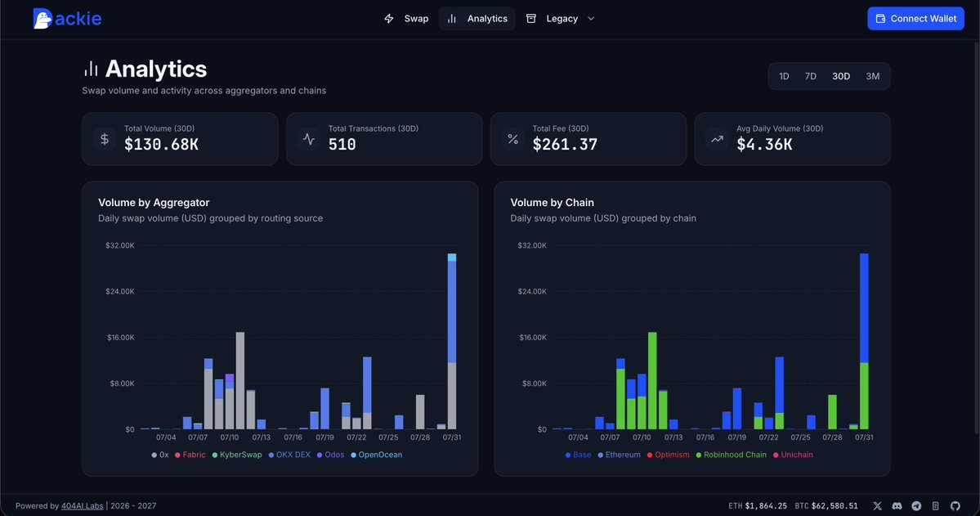Click the tallest 07/31 bar in aggregator chart
This screenshot has height=516, width=980.
(452, 342)
